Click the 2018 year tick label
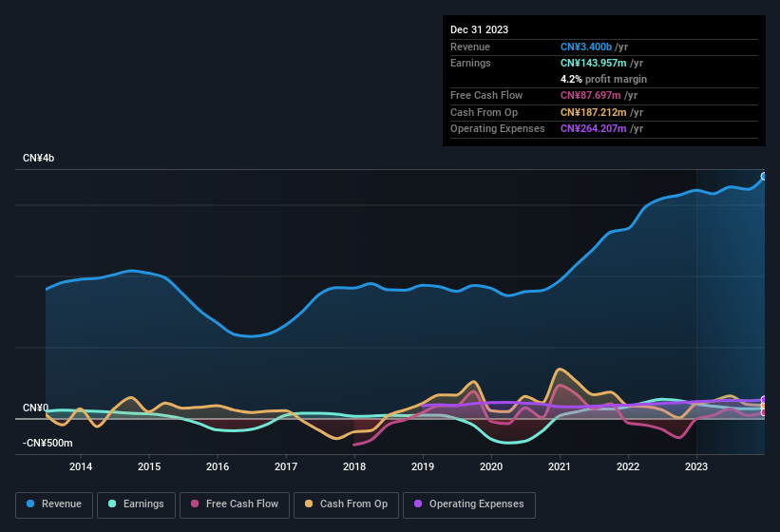Viewport: 780px width, 532px height. pos(354,466)
